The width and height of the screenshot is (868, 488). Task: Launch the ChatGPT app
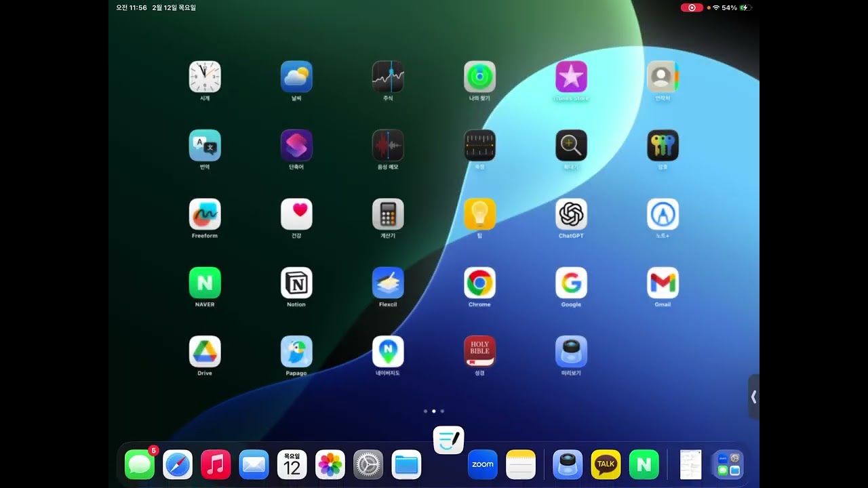pos(571,214)
